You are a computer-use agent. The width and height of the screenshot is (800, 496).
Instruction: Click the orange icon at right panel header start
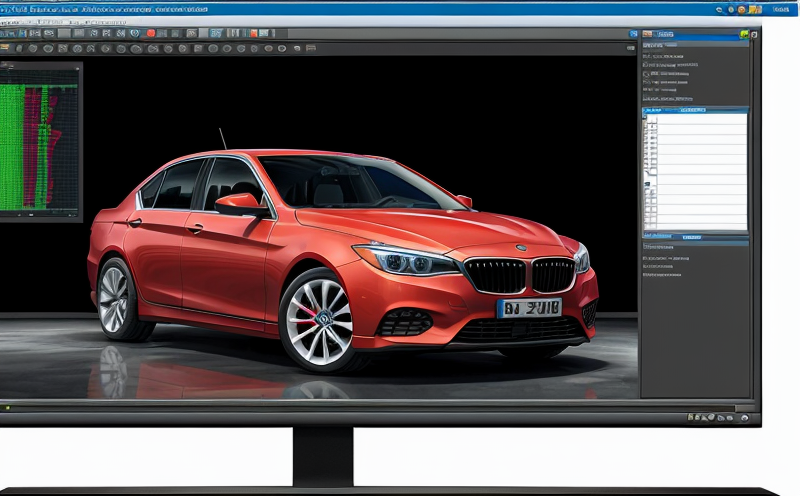(x=647, y=34)
